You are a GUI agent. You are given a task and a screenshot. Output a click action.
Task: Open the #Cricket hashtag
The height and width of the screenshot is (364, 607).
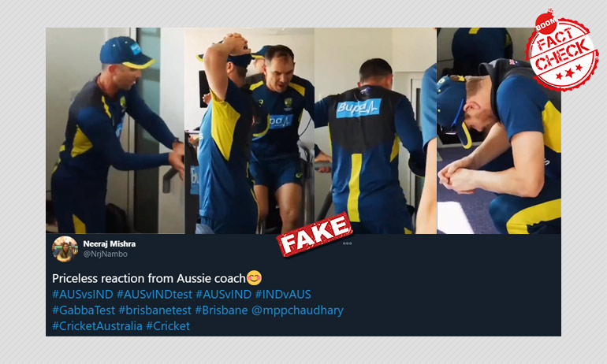pos(168,326)
